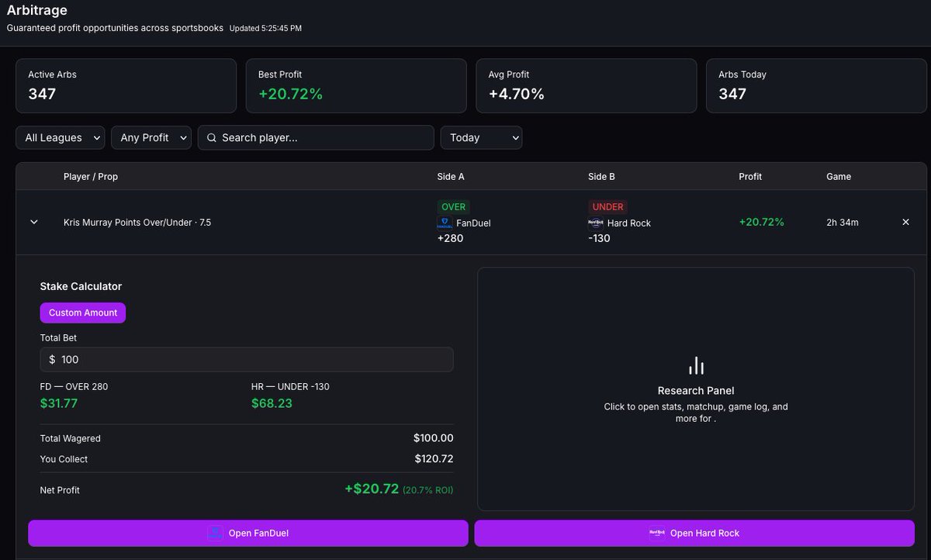Viewport: 931px width, 560px height.
Task: Collapse the Kris Murray row chevron
Action: 33,222
